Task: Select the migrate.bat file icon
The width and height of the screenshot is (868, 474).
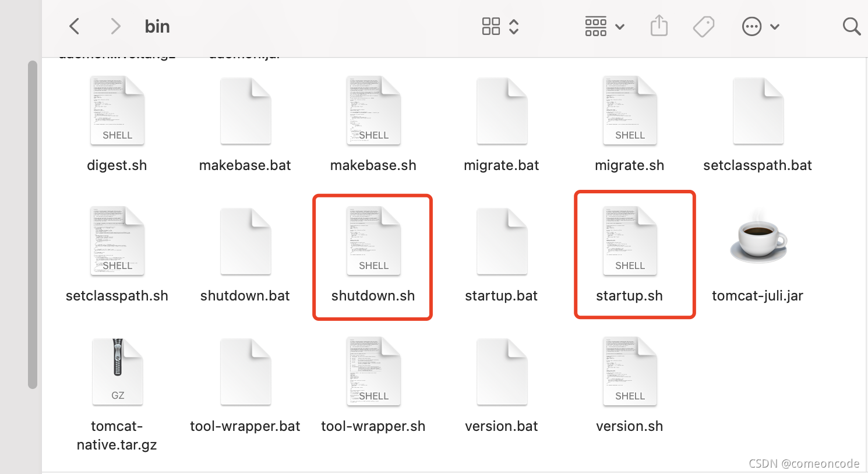Action: point(502,111)
